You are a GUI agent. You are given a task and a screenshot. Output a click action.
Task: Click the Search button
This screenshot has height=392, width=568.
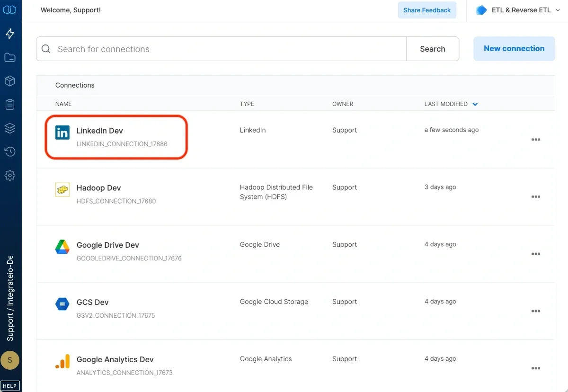coord(433,49)
